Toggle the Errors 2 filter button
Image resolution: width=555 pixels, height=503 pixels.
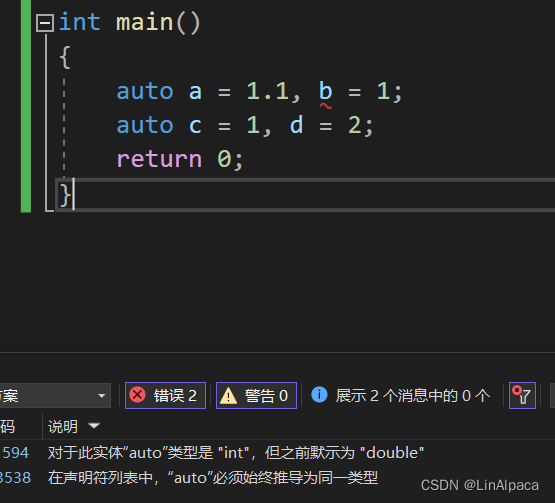(x=165, y=395)
